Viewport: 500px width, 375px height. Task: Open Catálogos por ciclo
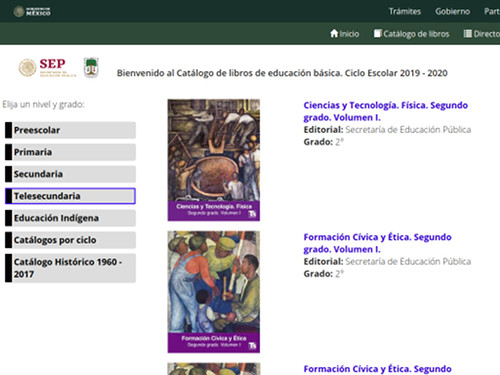coord(70,240)
